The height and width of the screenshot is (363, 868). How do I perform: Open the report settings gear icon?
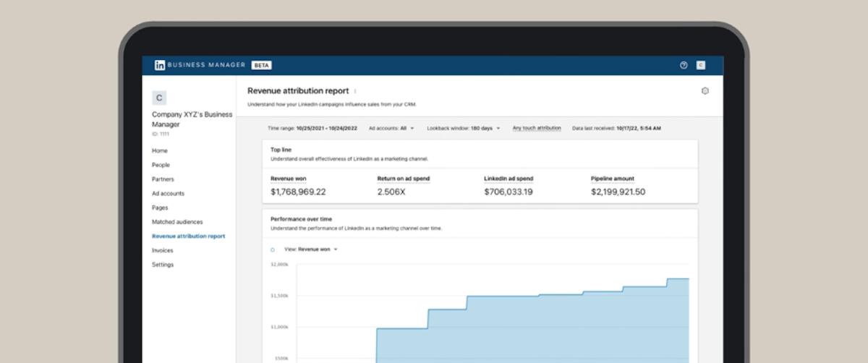(705, 91)
